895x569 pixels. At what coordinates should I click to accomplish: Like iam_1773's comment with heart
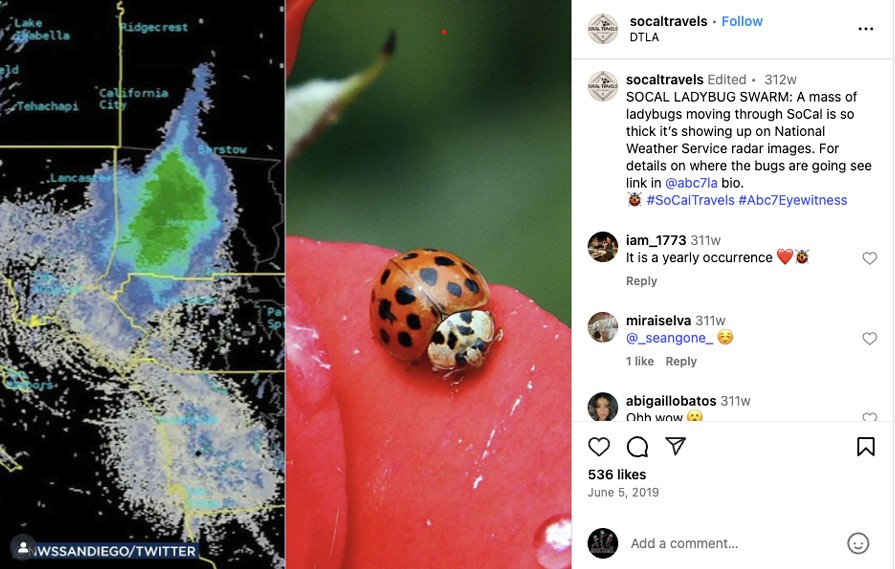(x=869, y=258)
